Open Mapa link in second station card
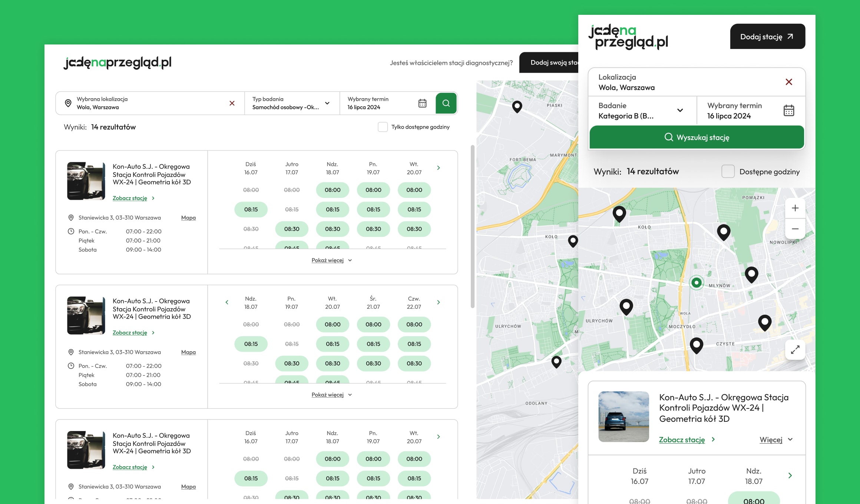This screenshot has height=504, width=860. point(188,352)
